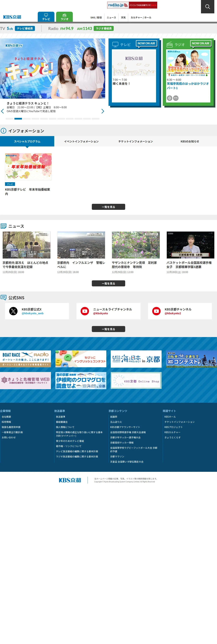This screenshot has height=644, width=217.
Task: Open the green ラジオ tab
Action: click(x=64, y=17)
